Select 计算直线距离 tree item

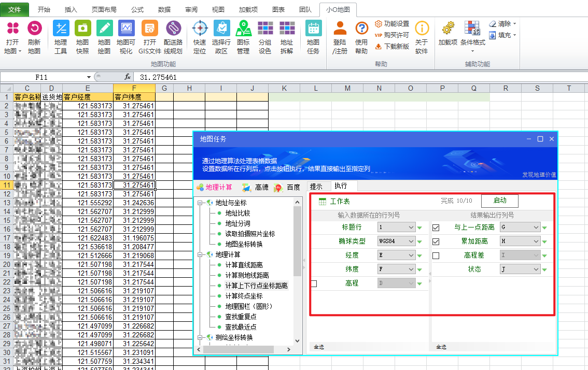click(x=244, y=265)
